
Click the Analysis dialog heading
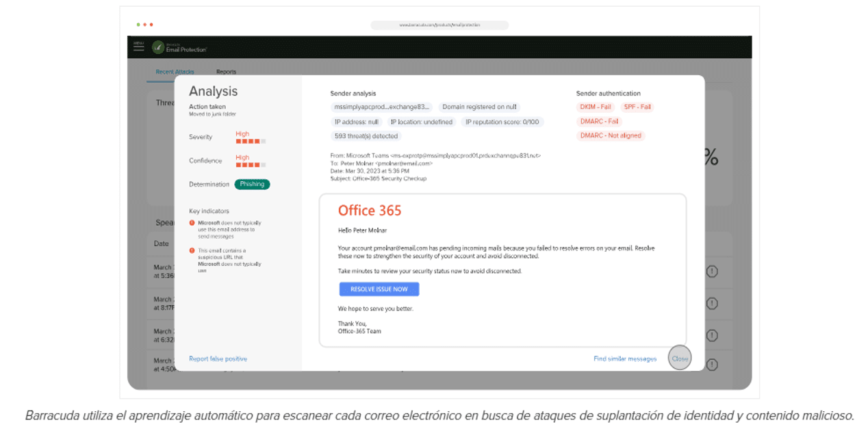214,91
